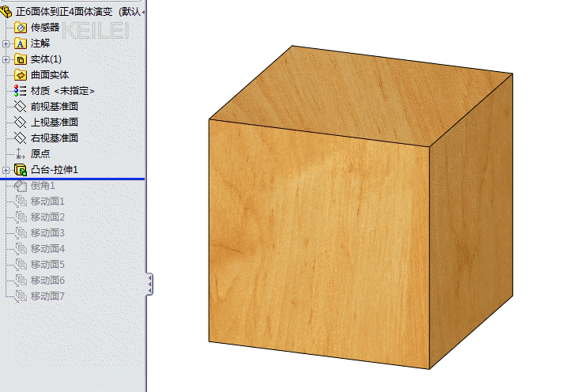Select the 前视基准面 label
Image resolution: width=566 pixels, height=392 pixels.
click(55, 107)
